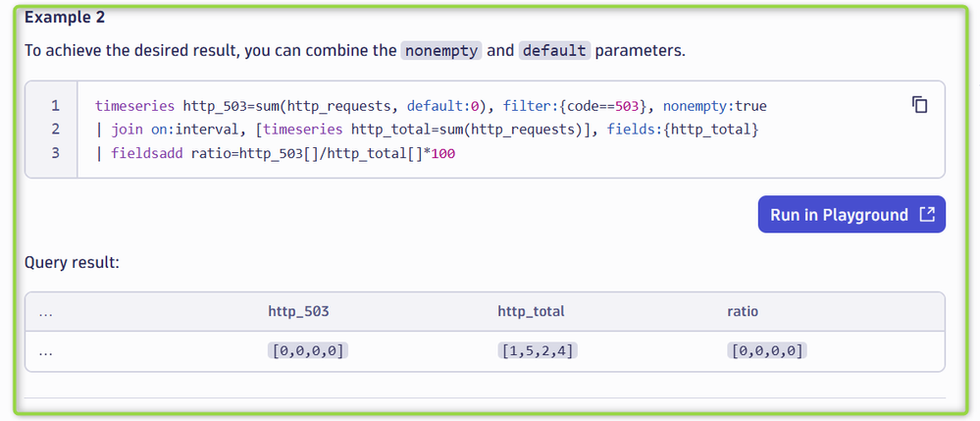
Task: Select line number 3 in code gutter
Action: point(55,153)
